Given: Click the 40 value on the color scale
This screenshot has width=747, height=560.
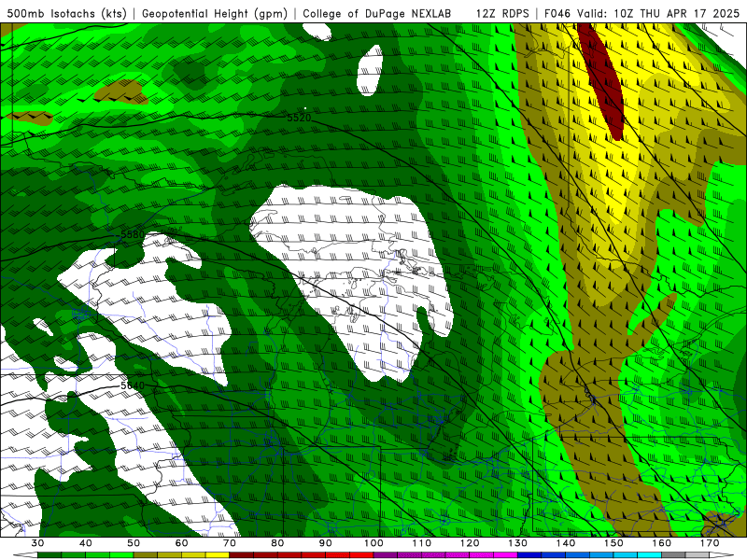Looking at the screenshot, I should tap(86, 543).
